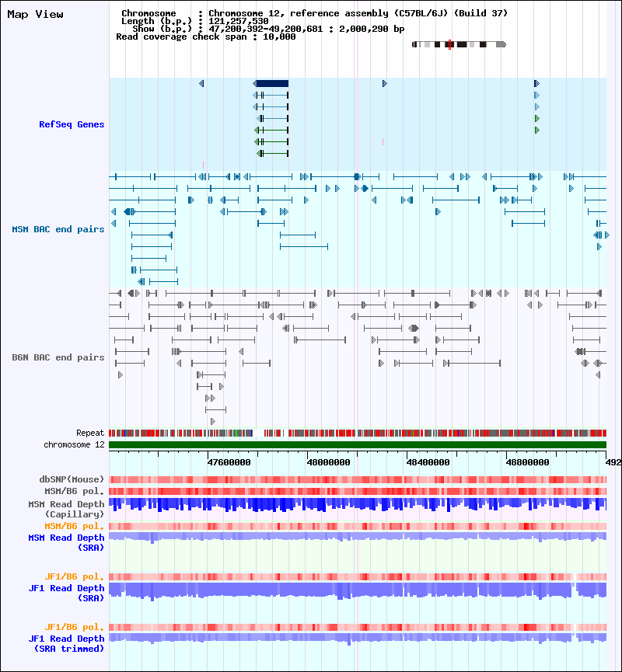The height and width of the screenshot is (672, 622).
Task: Click the 'Repeat' track label
Action: pyautogui.click(x=90, y=433)
